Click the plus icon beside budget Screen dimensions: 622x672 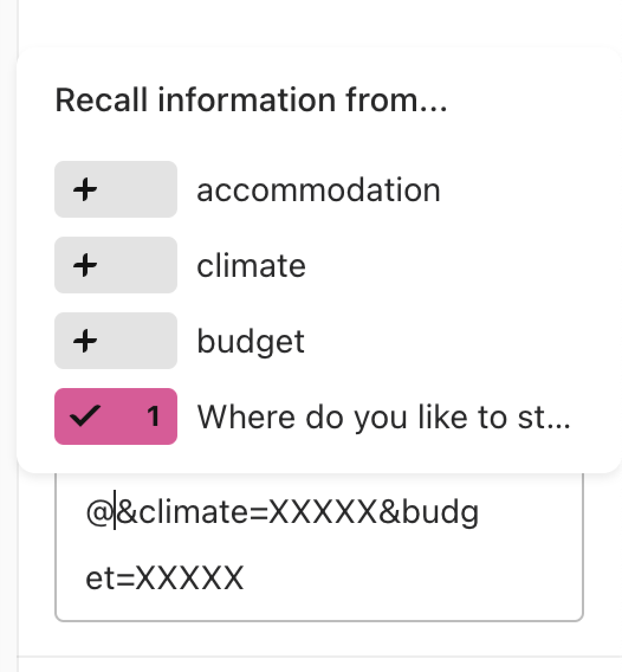[x=85, y=341]
